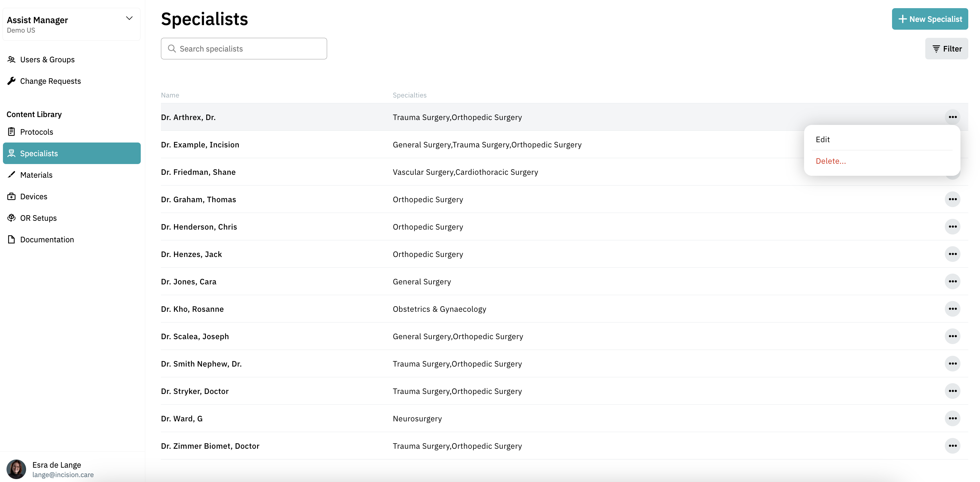
Task: Choose Edit from the context menu
Action: tap(823, 139)
